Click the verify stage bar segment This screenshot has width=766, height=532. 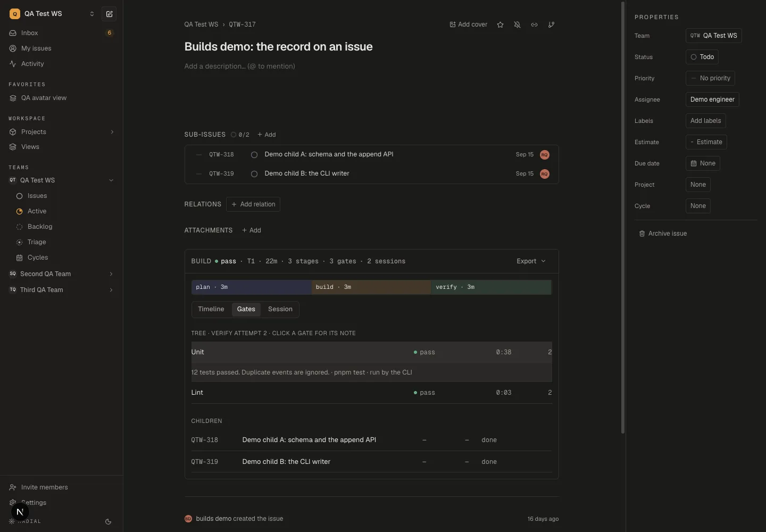pos(492,287)
